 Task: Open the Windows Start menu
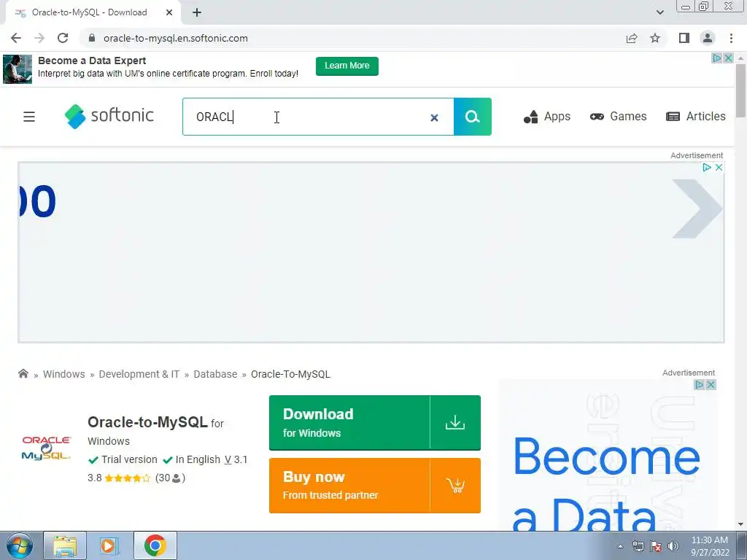[x=20, y=545]
